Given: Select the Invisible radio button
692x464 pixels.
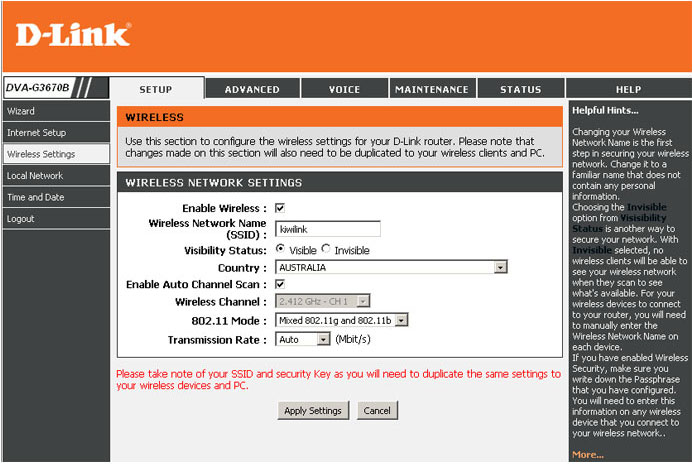Looking at the screenshot, I should pyautogui.click(x=326, y=249).
